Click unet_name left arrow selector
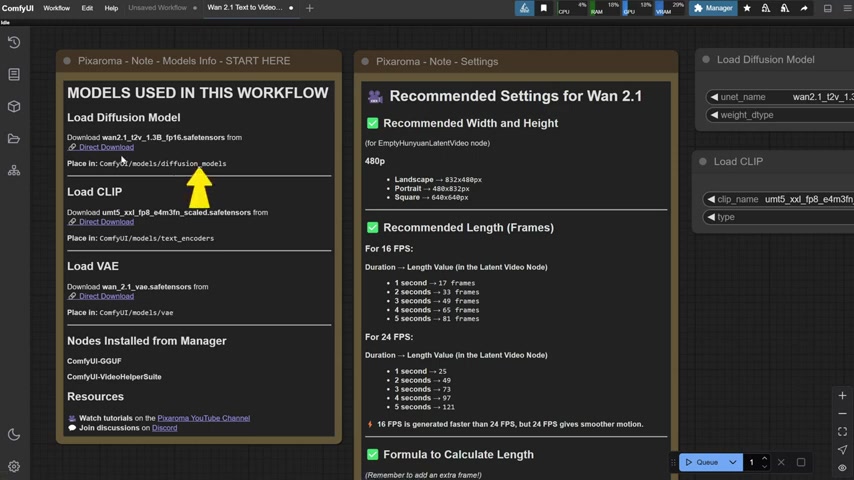The image size is (854, 480). pyautogui.click(x=714, y=97)
